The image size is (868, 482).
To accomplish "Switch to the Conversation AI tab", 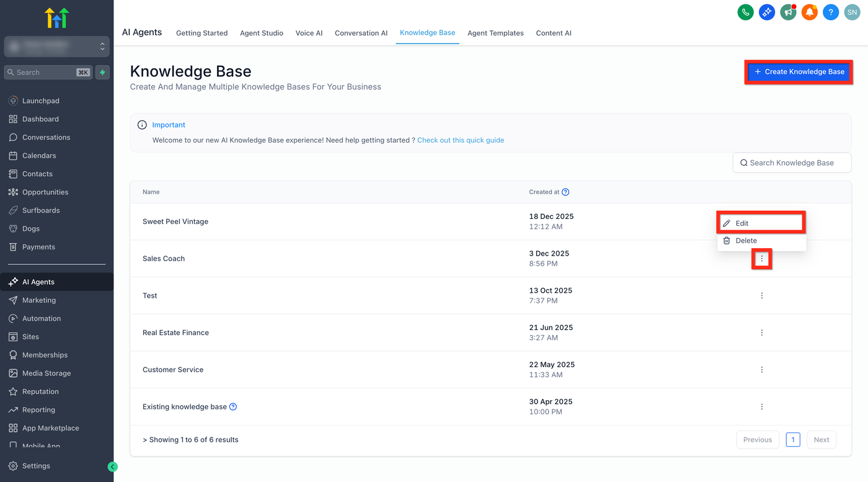I will (361, 33).
